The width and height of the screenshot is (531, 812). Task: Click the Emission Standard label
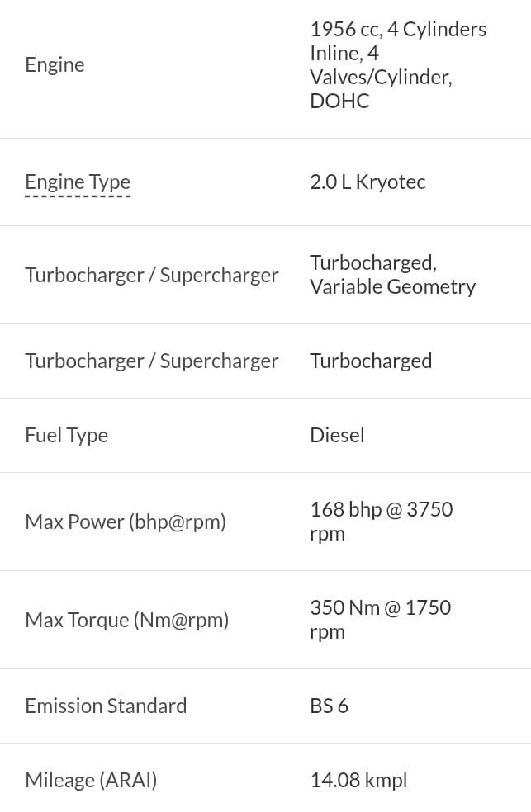pyautogui.click(x=107, y=706)
